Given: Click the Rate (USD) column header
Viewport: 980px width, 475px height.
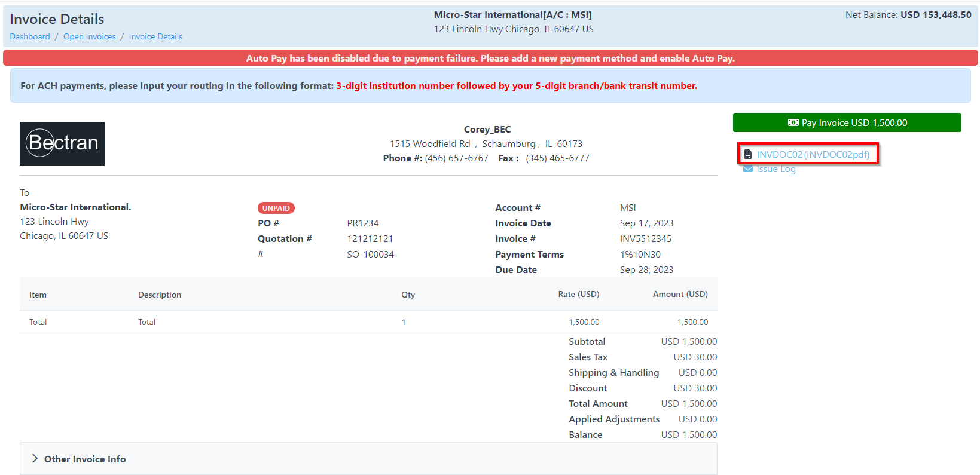Looking at the screenshot, I should click(579, 294).
